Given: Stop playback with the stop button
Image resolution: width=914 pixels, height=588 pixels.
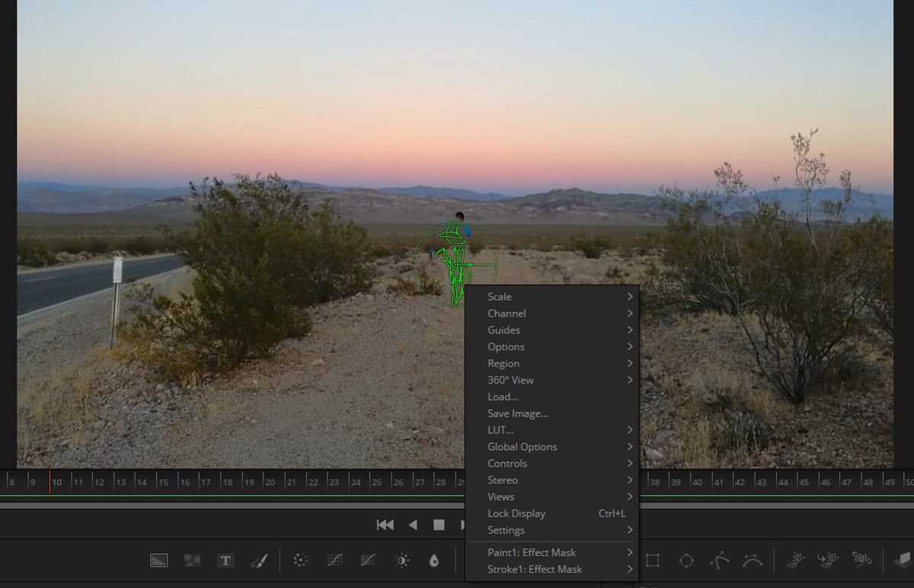Looking at the screenshot, I should click(x=439, y=524).
